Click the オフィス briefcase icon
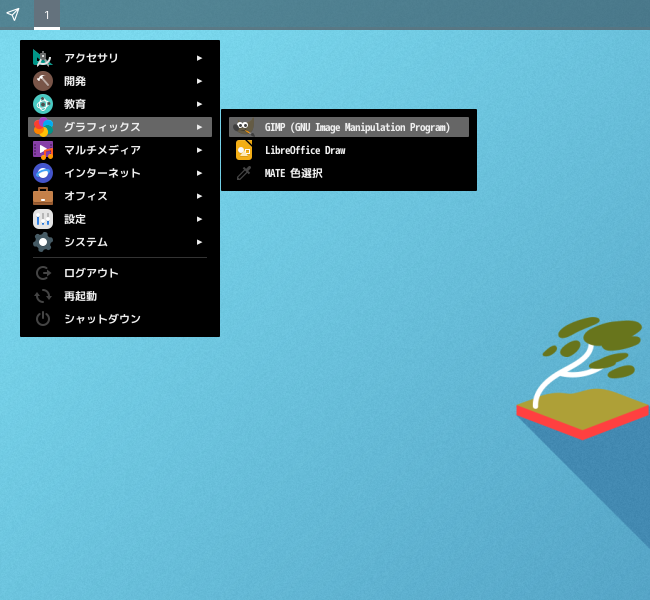The width and height of the screenshot is (650, 600). [43, 196]
